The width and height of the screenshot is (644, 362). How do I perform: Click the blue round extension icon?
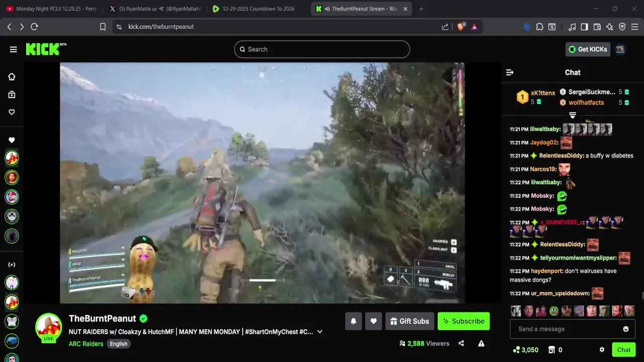527,27
